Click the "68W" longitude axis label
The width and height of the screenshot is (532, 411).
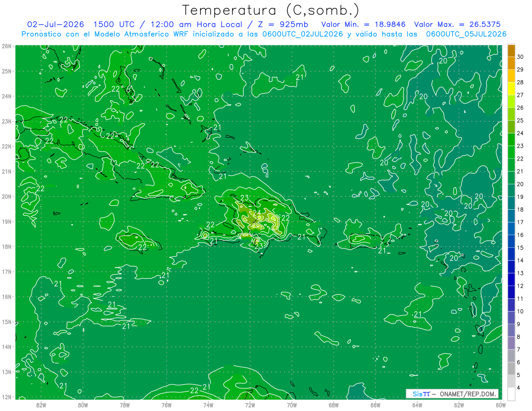pos(334,405)
